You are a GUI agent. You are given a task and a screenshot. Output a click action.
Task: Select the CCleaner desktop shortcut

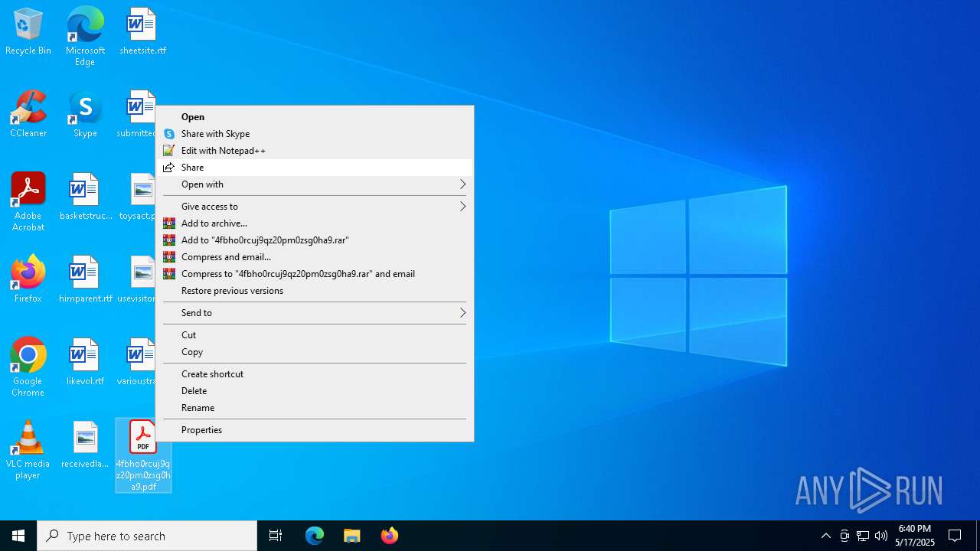pos(28,115)
